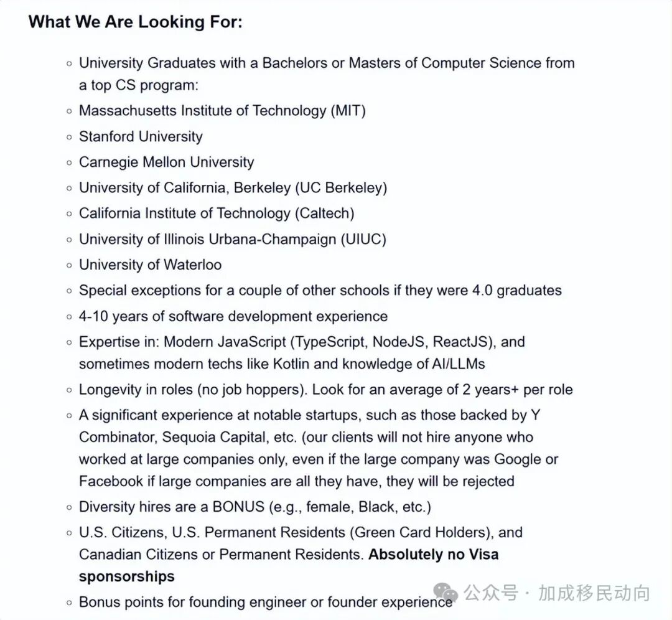672x620 pixels.
Task: Click University of Illinois Urbana-Champaign (UIUC) text
Action: pos(232,239)
